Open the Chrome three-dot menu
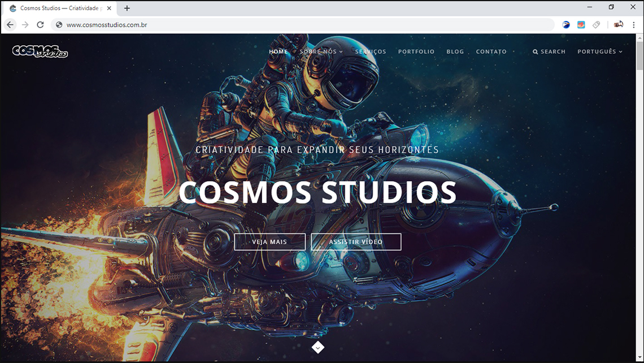The height and width of the screenshot is (363, 644). pos(634,25)
